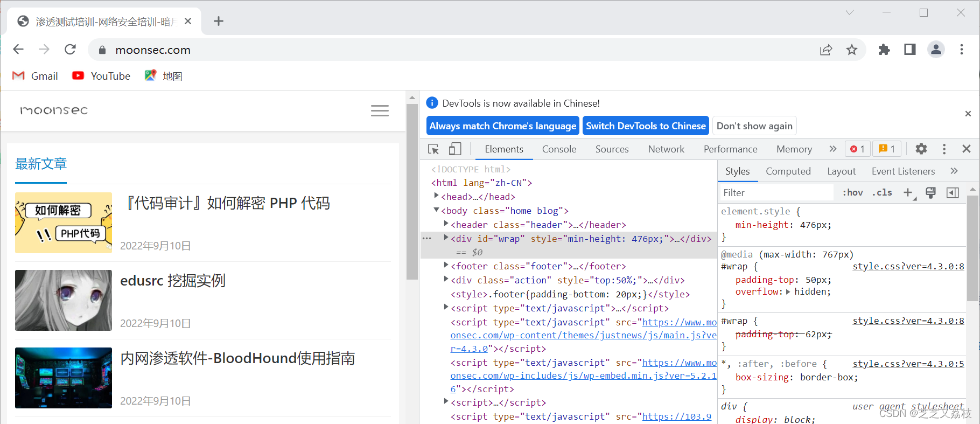This screenshot has width=980, height=424.
Task: Open wp-embed.min.js script src link
Action: click(584, 376)
